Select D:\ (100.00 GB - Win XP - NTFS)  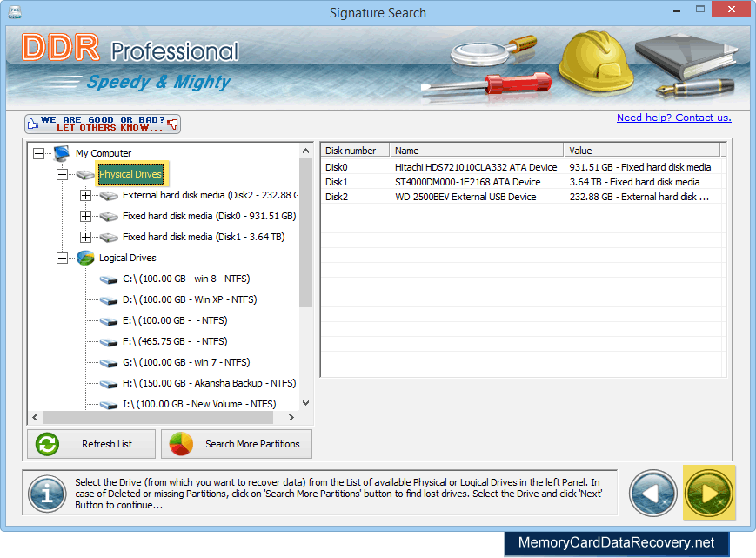pos(190,299)
